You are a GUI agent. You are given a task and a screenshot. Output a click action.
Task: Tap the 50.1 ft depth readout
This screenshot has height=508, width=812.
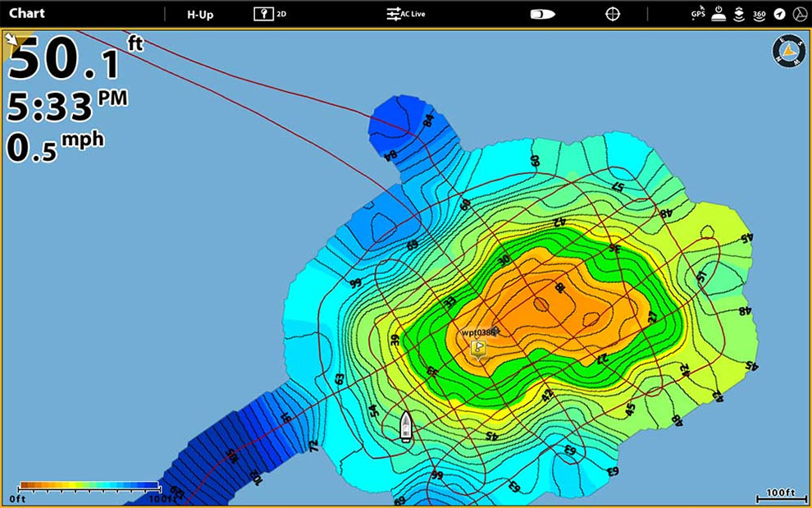point(66,61)
